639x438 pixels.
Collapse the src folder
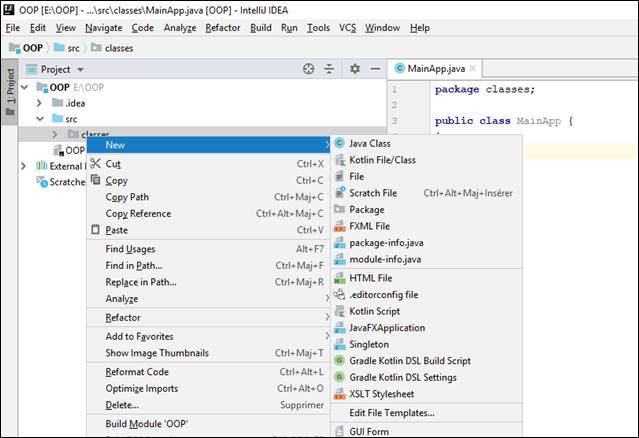point(40,119)
